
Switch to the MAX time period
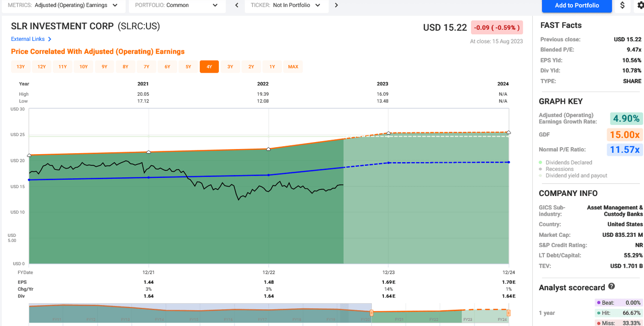(x=293, y=66)
